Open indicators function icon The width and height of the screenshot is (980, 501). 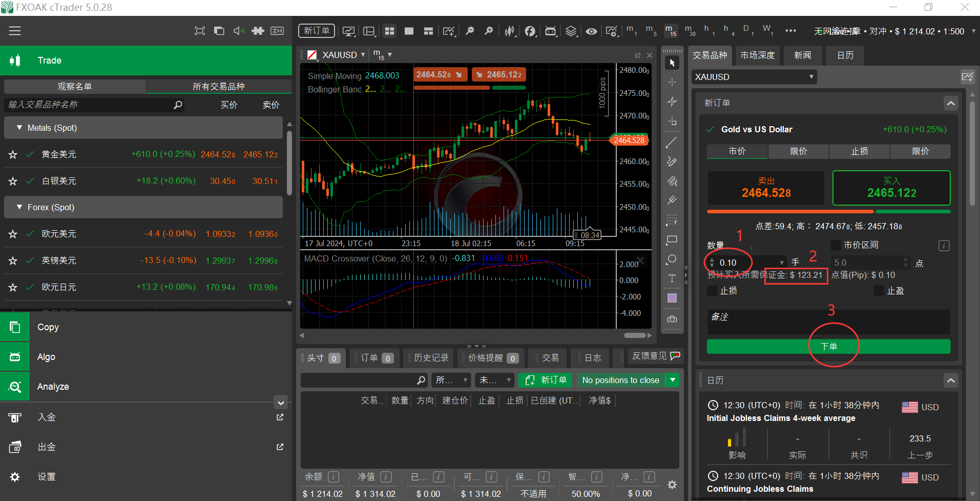(530, 31)
